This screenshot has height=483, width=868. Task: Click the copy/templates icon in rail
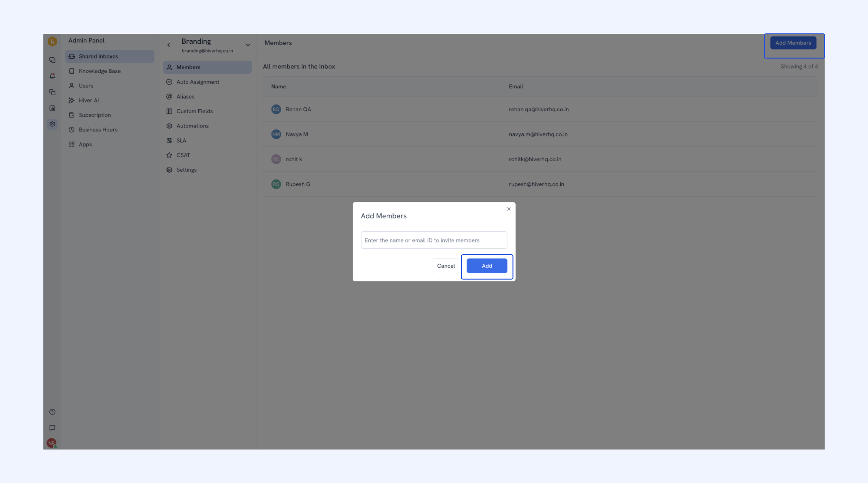pyautogui.click(x=52, y=92)
